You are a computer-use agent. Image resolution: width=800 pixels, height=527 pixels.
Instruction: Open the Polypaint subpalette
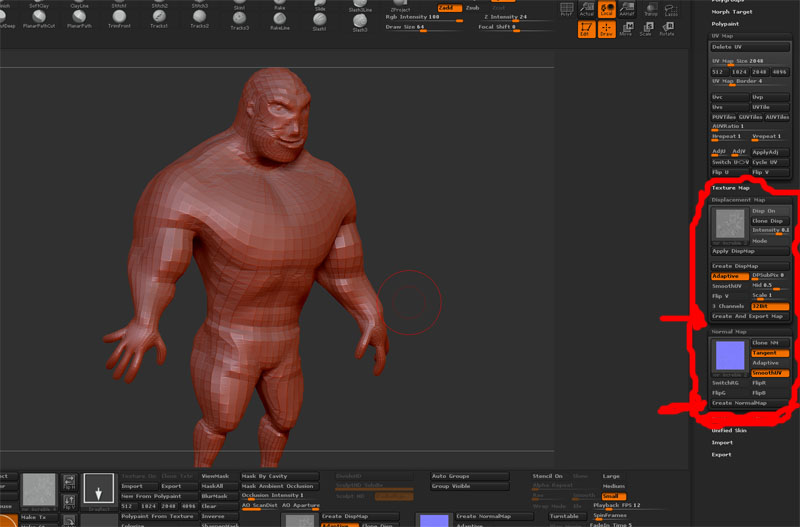(x=725, y=22)
